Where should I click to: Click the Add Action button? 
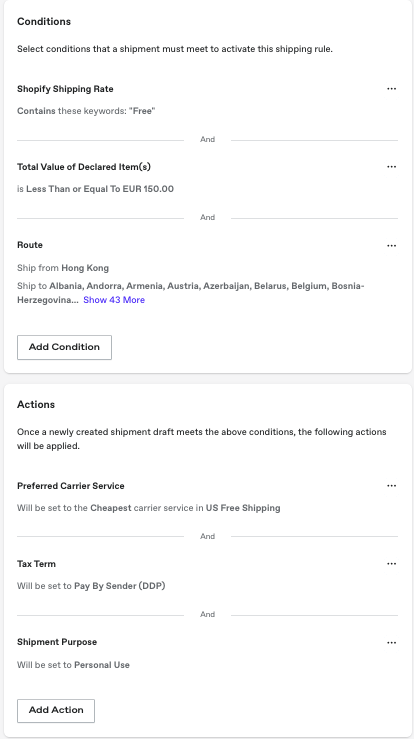pyautogui.click(x=56, y=710)
